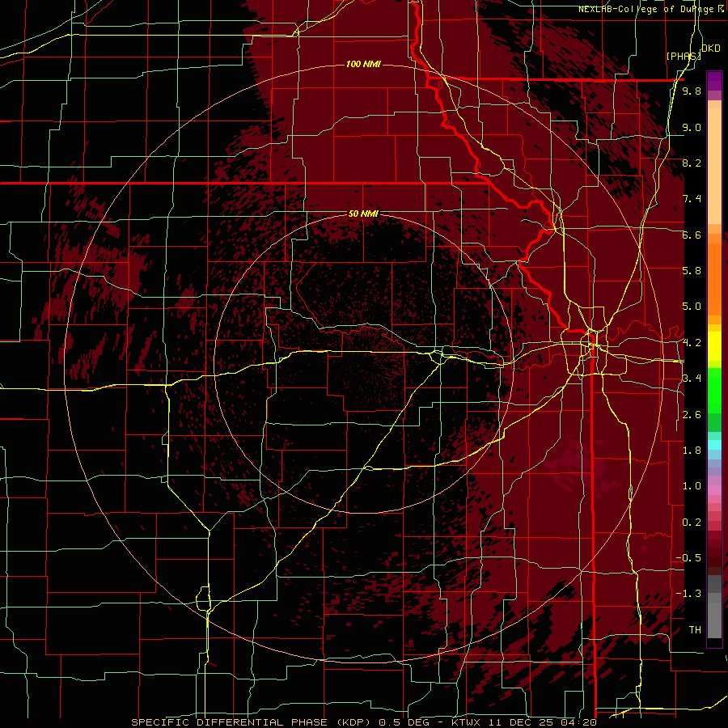Click the KTWX station identifier in the caption

coord(468,722)
